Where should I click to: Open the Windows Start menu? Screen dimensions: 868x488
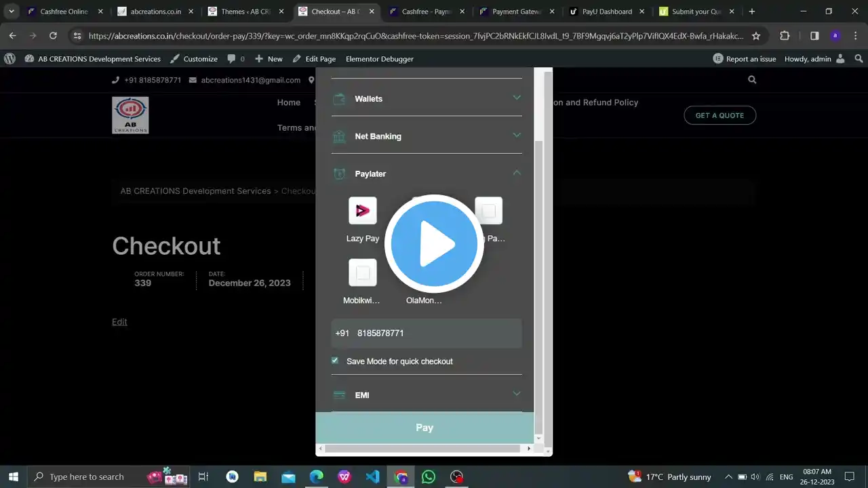point(13,476)
